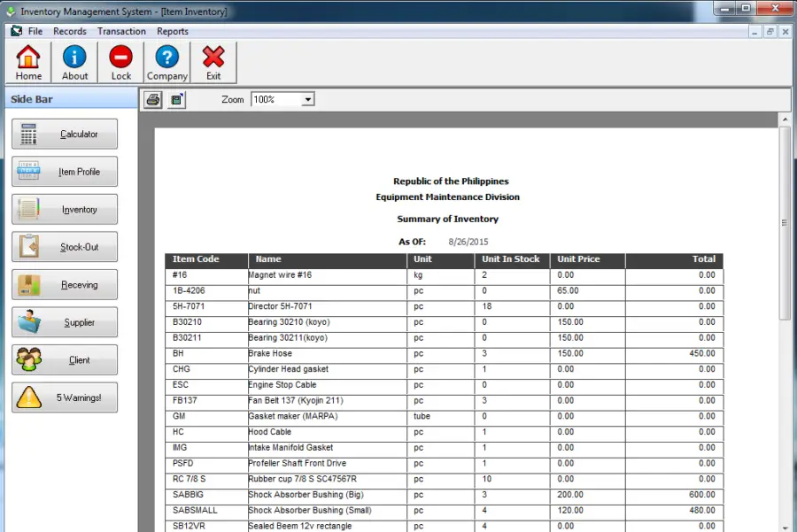Screen dimensions: 797x532
Task: Open the Client list
Action: 63,359
